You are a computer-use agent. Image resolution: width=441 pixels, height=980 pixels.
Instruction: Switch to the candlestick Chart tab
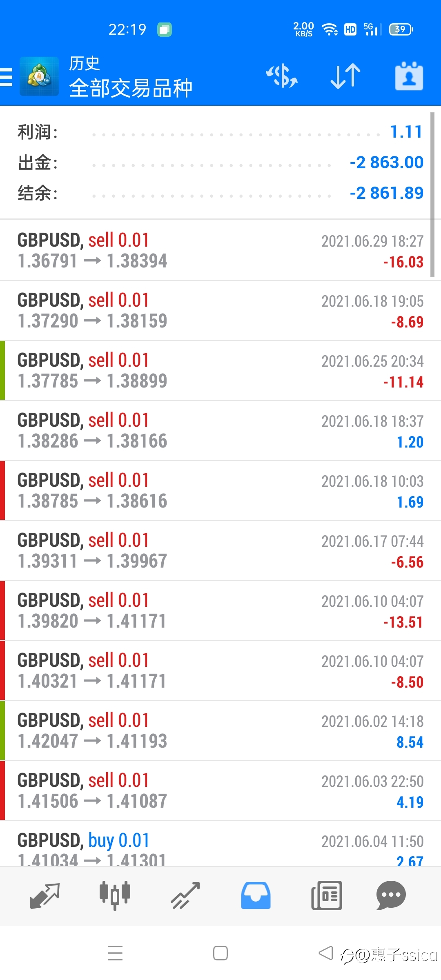[x=115, y=895]
